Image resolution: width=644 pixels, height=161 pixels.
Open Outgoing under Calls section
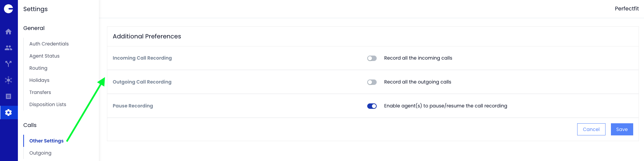click(x=41, y=153)
